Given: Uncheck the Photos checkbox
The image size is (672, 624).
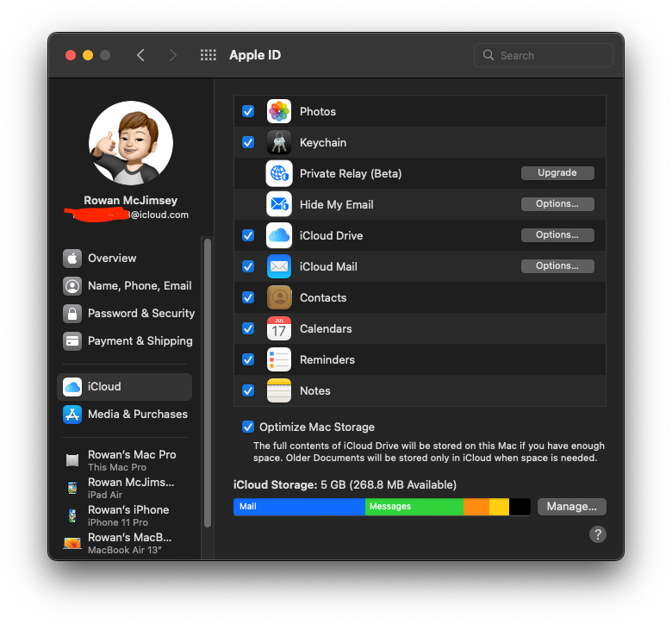Looking at the screenshot, I should [x=248, y=111].
